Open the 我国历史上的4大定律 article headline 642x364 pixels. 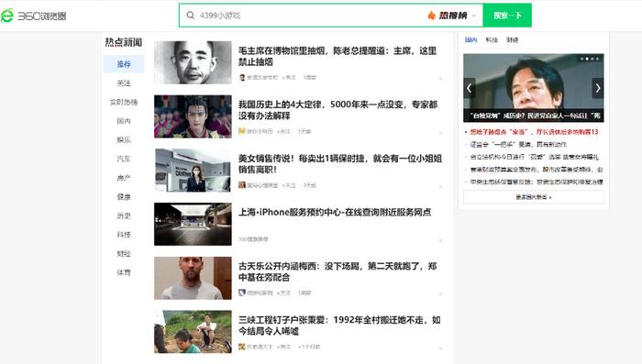[338, 110]
